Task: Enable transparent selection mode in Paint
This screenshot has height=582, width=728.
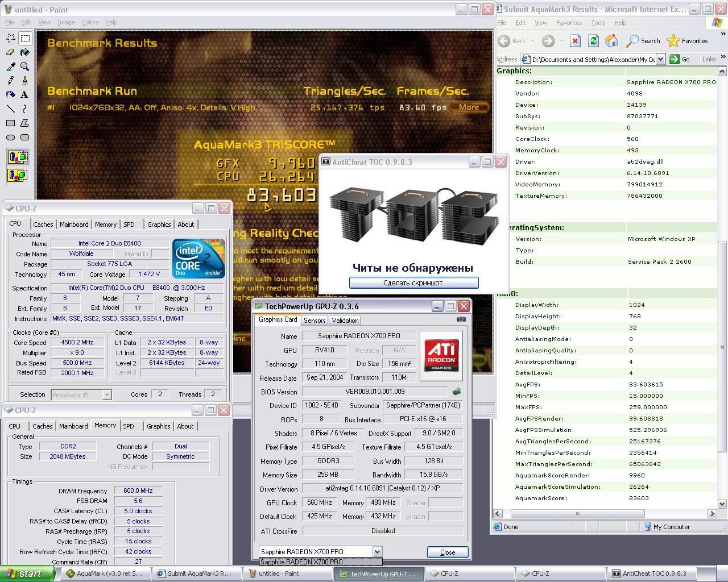Action: click(x=18, y=175)
